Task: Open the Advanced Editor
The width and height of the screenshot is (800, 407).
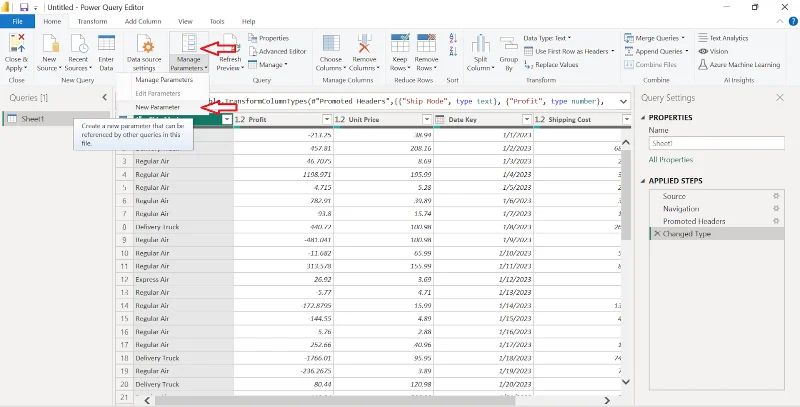Action: click(x=278, y=52)
